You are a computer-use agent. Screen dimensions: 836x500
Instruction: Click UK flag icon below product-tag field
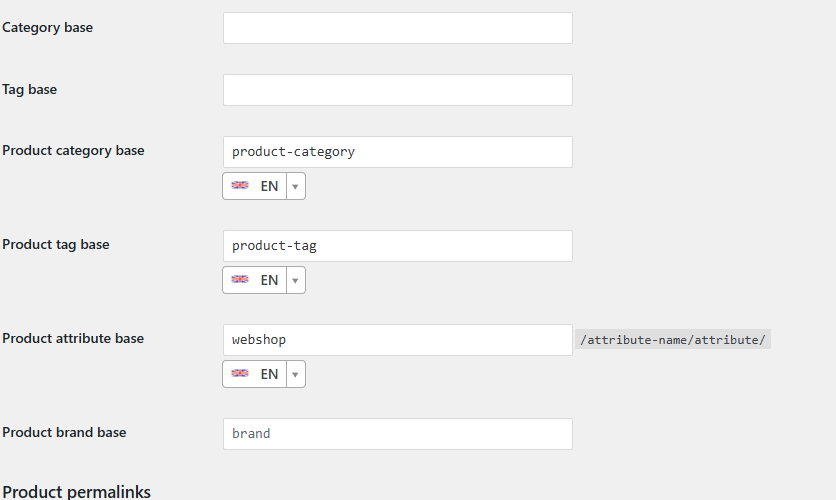coord(240,279)
